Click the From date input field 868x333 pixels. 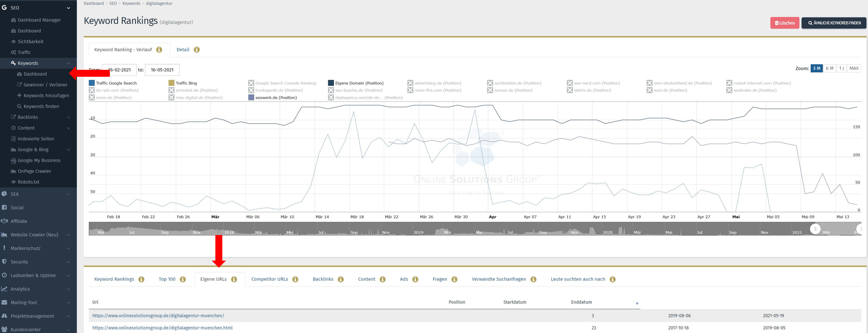(x=119, y=70)
